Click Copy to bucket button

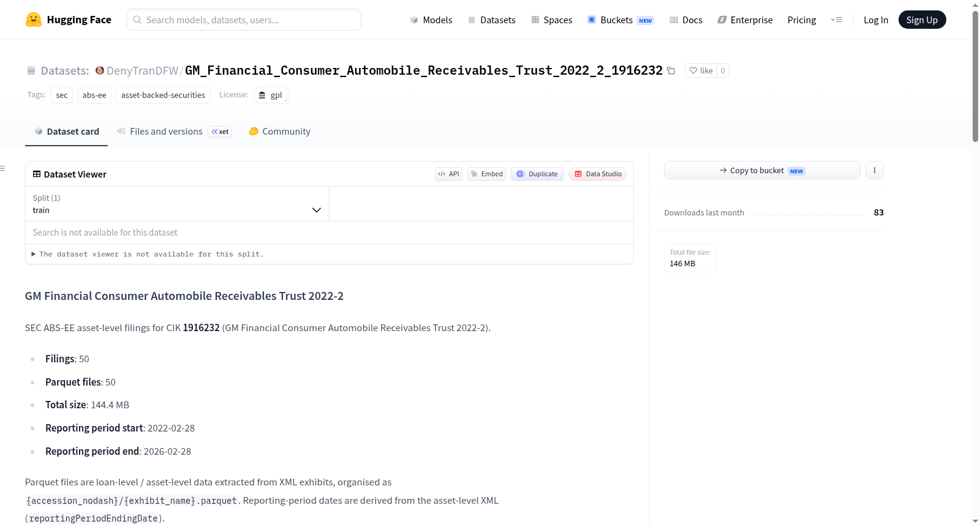(762, 170)
